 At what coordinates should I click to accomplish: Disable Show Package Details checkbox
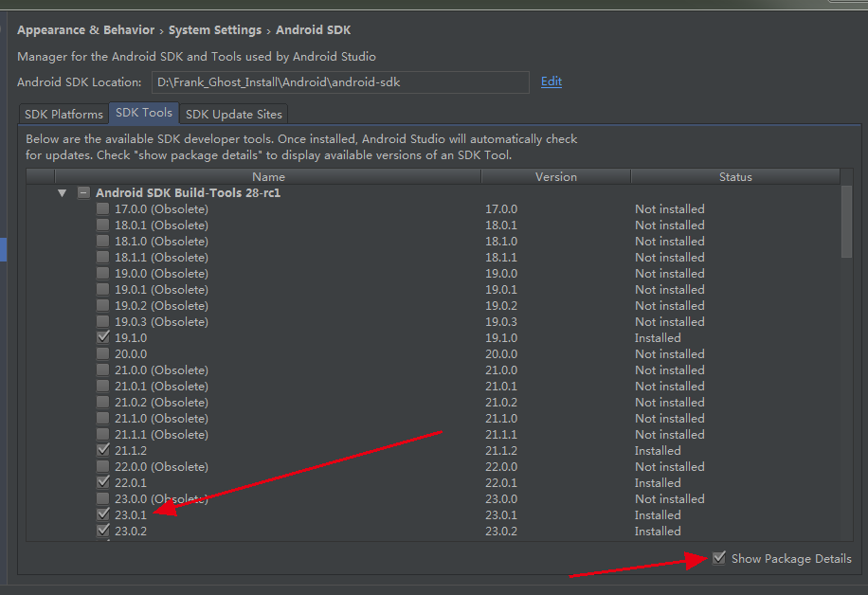tap(719, 558)
